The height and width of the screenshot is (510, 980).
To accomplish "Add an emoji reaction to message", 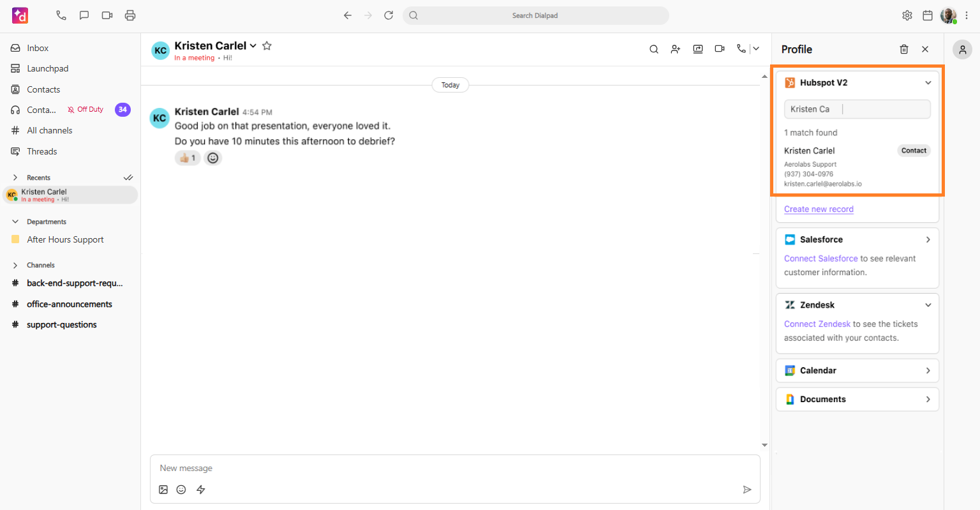I will [213, 158].
